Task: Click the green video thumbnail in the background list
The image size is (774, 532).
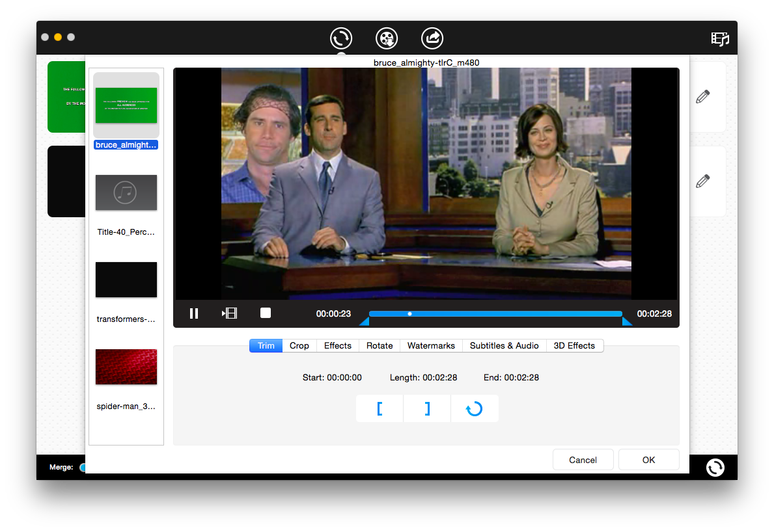Action: click(x=66, y=97)
